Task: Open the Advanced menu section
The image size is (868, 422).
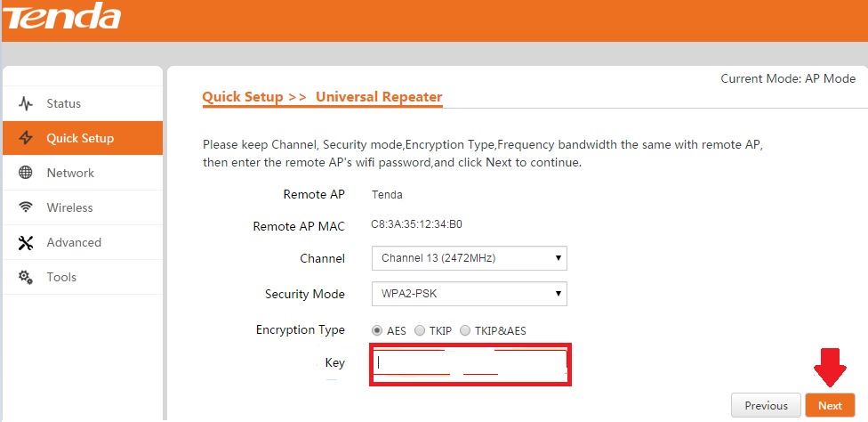Action: [x=74, y=242]
